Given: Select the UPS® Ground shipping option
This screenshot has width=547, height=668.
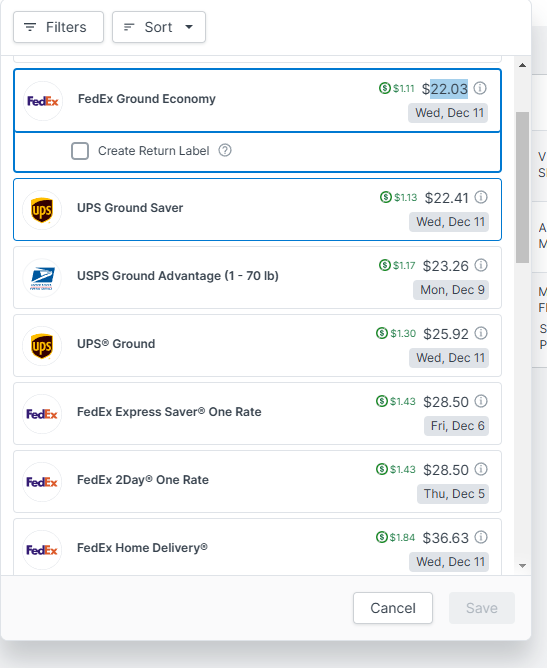Looking at the screenshot, I should [x=257, y=346].
